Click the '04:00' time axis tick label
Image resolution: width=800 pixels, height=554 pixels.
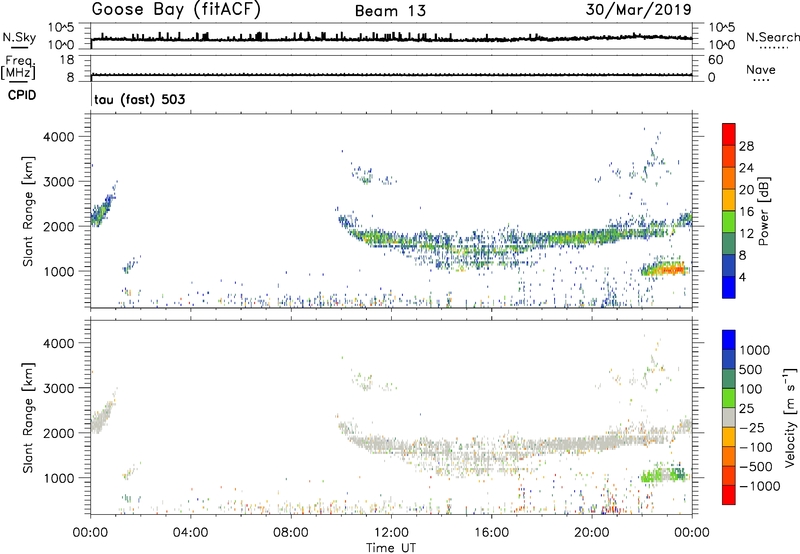190,533
